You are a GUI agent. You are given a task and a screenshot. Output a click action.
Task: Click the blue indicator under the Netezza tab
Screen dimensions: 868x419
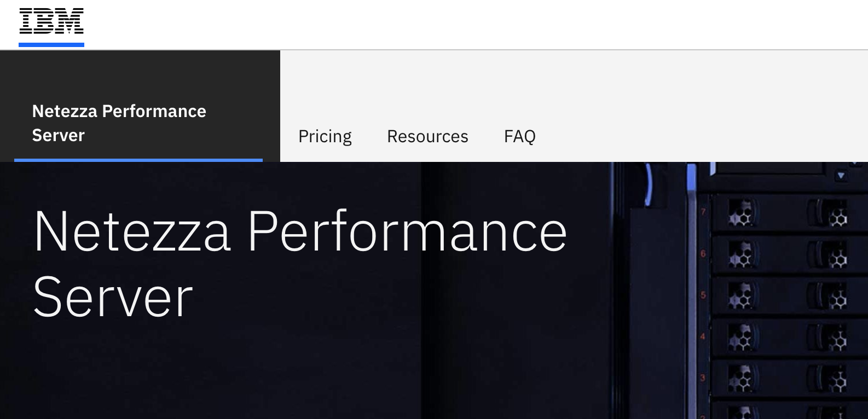pyautogui.click(x=138, y=160)
